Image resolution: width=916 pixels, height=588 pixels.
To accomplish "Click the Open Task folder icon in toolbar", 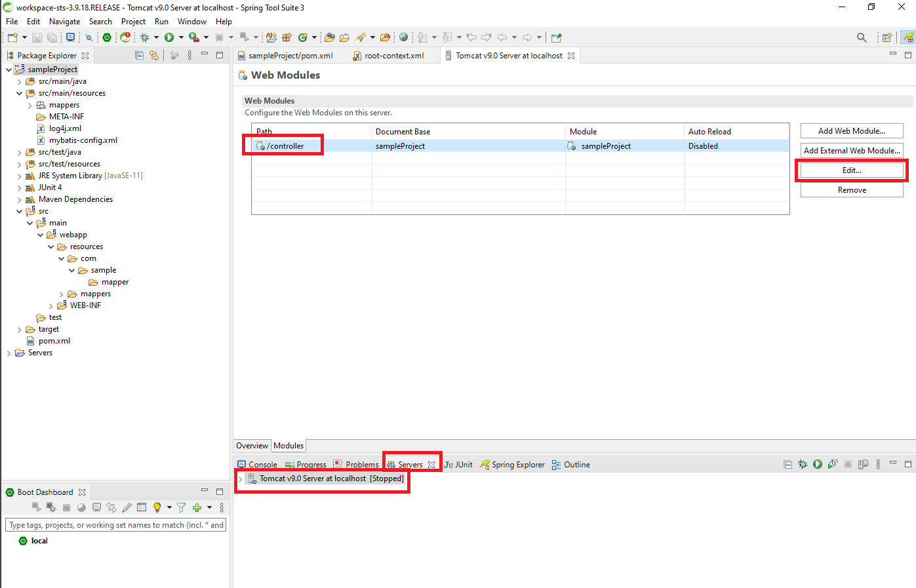I will pos(344,37).
